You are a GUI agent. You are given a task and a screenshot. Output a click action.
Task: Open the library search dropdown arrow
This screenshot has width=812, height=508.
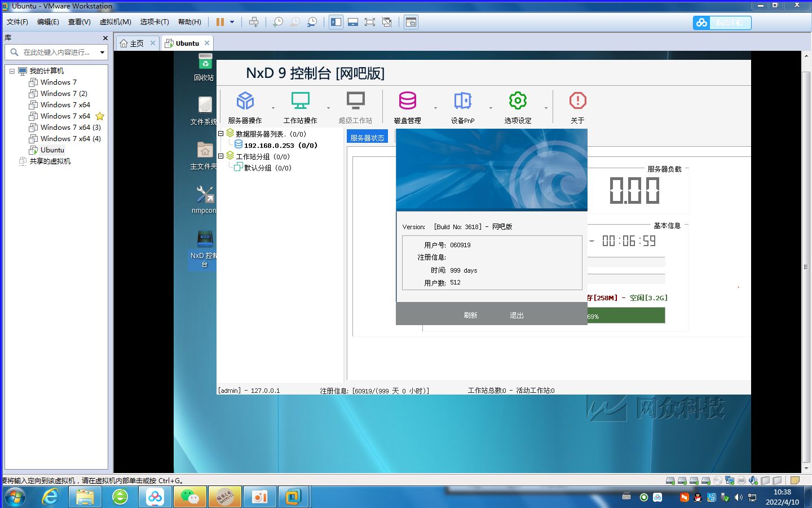102,52
